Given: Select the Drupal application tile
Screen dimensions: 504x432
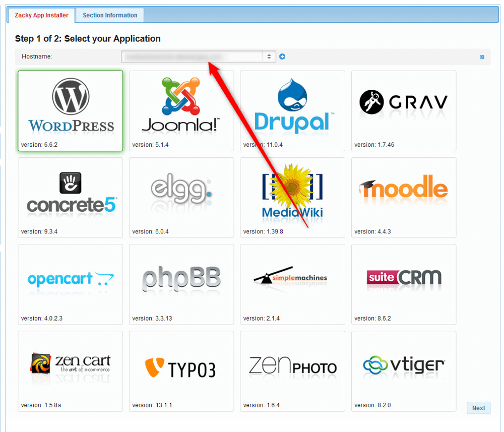Looking at the screenshot, I should pos(292,111).
